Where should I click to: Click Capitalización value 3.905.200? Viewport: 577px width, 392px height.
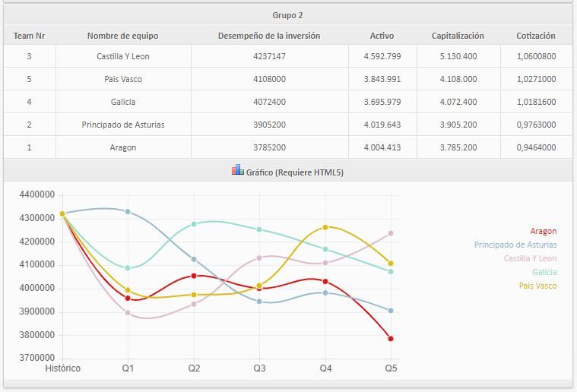point(458,125)
